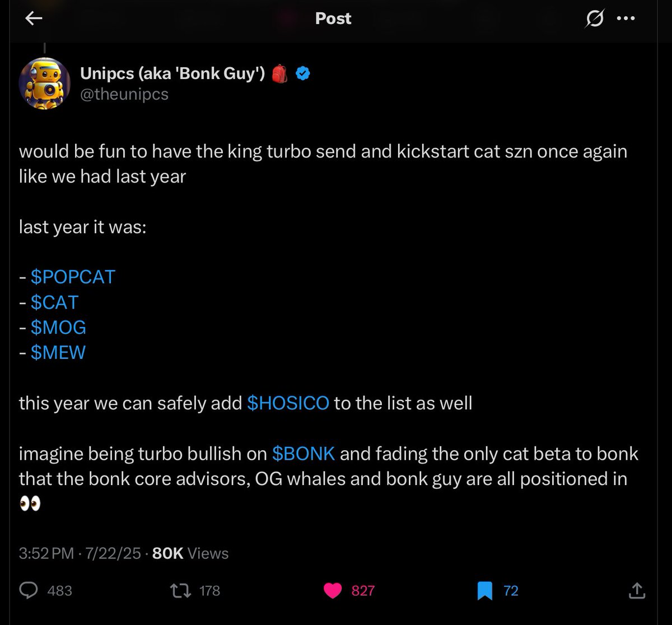This screenshot has width=672, height=625.
Task: Click the reply speech bubble icon
Action: pyautogui.click(x=29, y=590)
